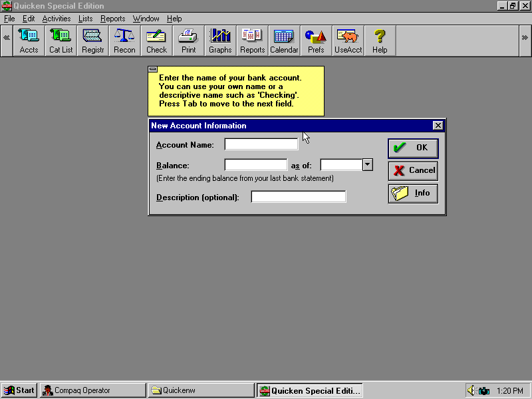The image size is (532, 399).
Task: Open the Quicken title bar system menu icon
Action: 6,6
